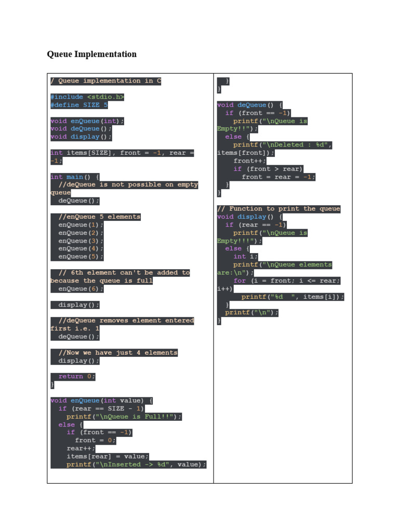
Task: Click '//deQueue is not possible on empty' comment
Action: pos(128,185)
